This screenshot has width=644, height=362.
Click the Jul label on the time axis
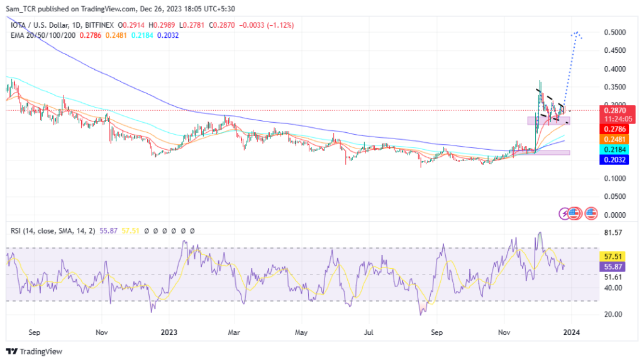point(369,332)
